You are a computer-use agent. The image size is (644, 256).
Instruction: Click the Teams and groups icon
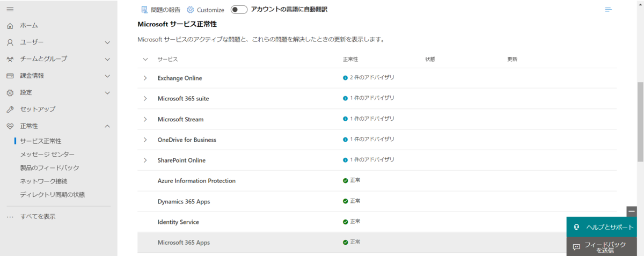(x=10, y=59)
